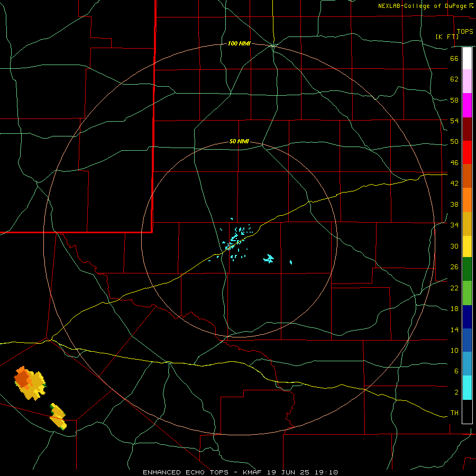Click the legend value '66'
The height and width of the screenshot is (476, 476).
pos(454,59)
